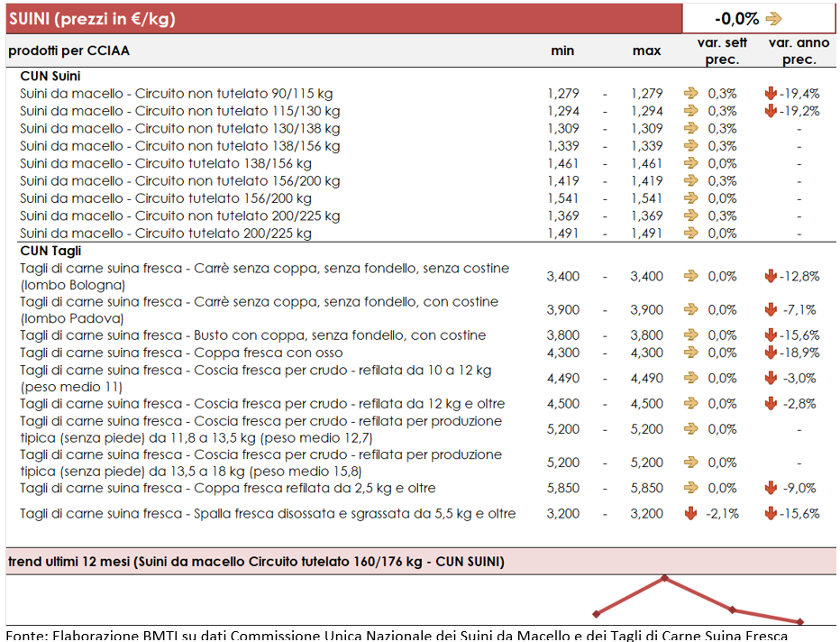Click red yearly arrow for Coppa fresca refilata row
This screenshot has height=642, width=840.
point(771,488)
